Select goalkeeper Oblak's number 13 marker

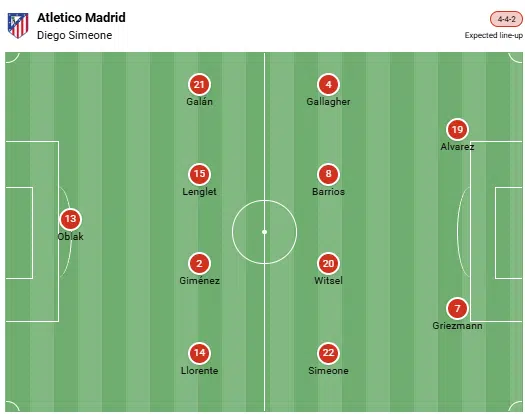coord(70,219)
